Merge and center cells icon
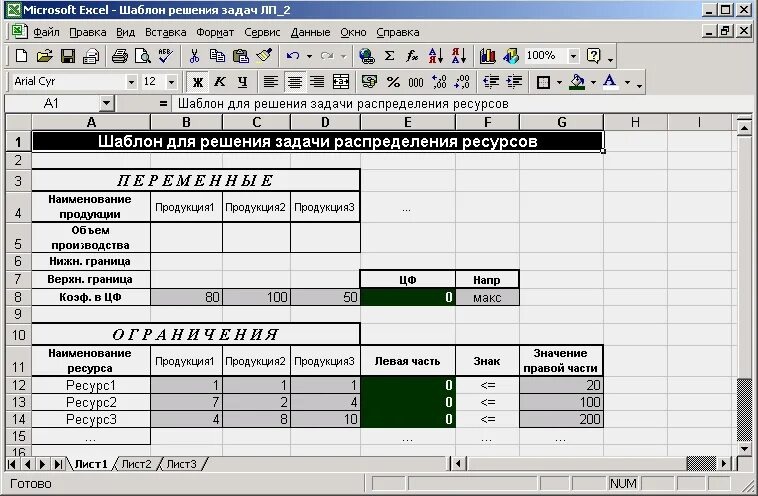The width and height of the screenshot is (758, 496). (341, 82)
